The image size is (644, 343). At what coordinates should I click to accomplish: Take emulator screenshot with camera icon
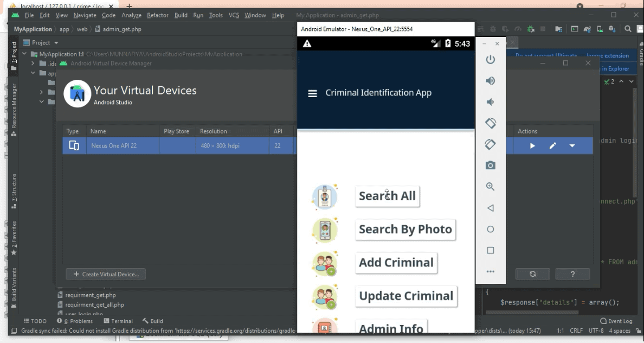point(490,166)
